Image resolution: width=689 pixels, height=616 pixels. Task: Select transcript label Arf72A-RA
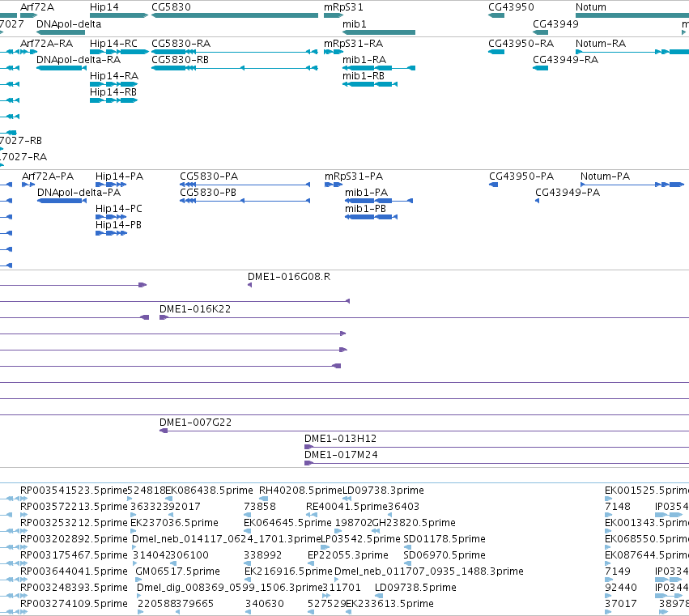(47, 44)
